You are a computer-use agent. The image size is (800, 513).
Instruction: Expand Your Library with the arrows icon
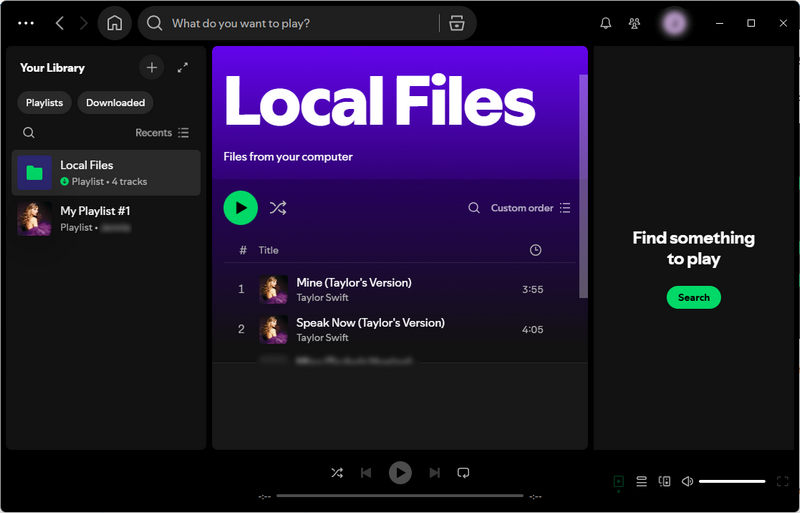coord(183,67)
